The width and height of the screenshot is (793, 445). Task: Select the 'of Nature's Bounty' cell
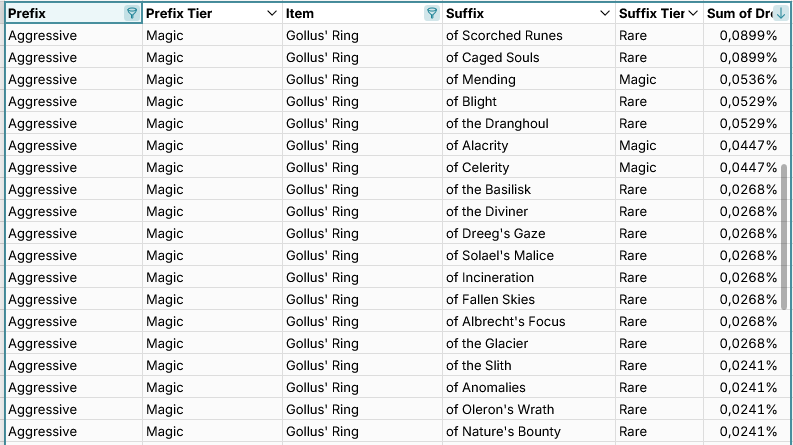tap(528, 431)
